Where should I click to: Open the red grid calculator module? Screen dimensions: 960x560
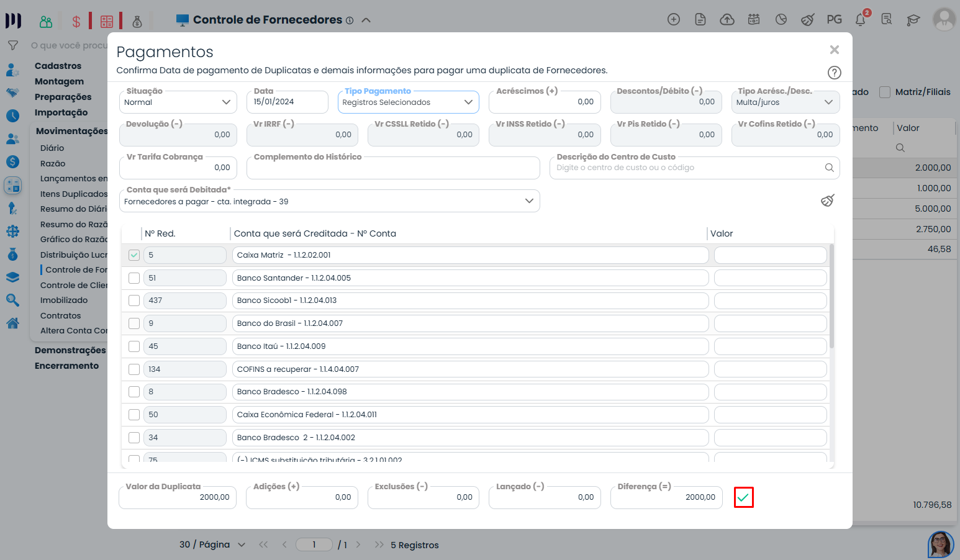[x=107, y=22]
